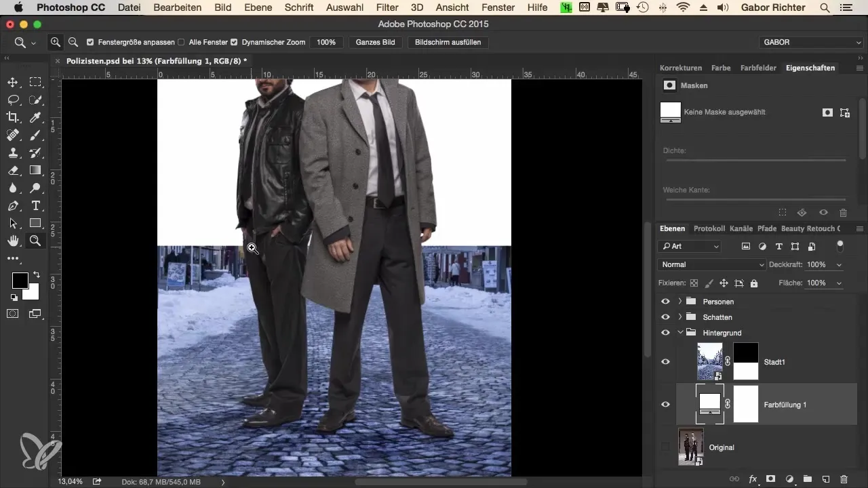868x488 pixels.
Task: Hide the Schatten group
Action: [665, 317]
